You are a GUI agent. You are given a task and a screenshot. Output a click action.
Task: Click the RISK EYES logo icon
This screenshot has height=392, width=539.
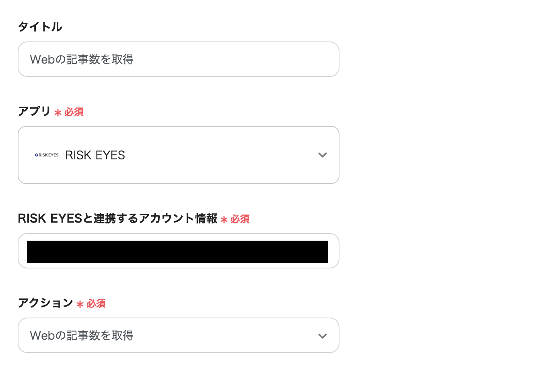click(x=47, y=155)
